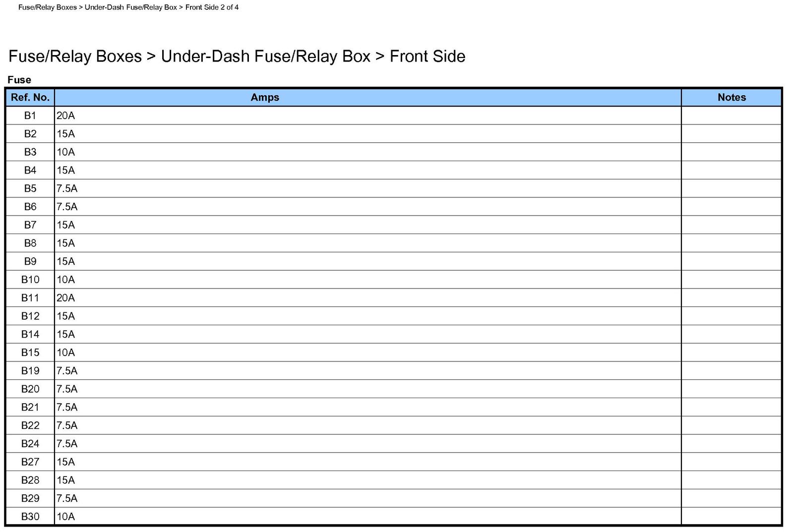Click the 7.5A value for B29
Viewport: 788px width, 532px height.
67,498
